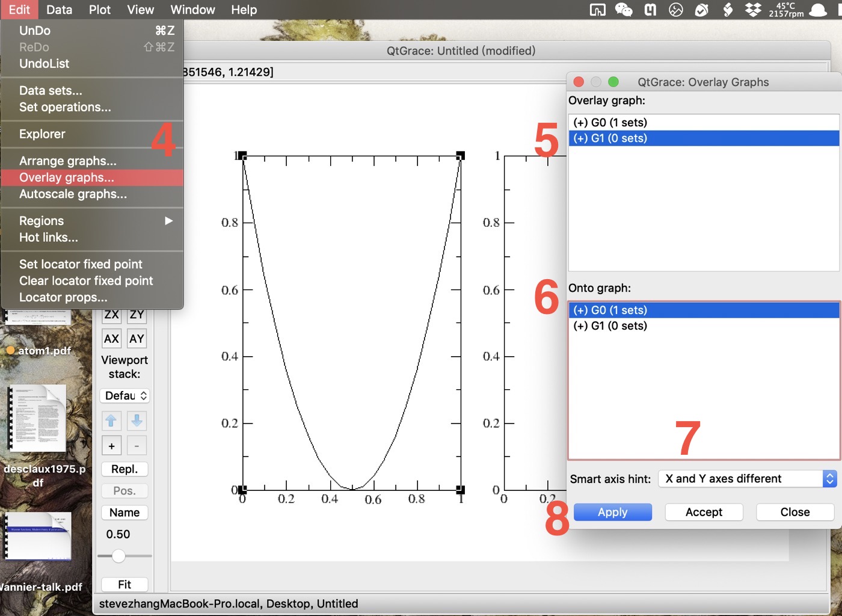Click the Dropbox icon in menu bar

(x=753, y=10)
